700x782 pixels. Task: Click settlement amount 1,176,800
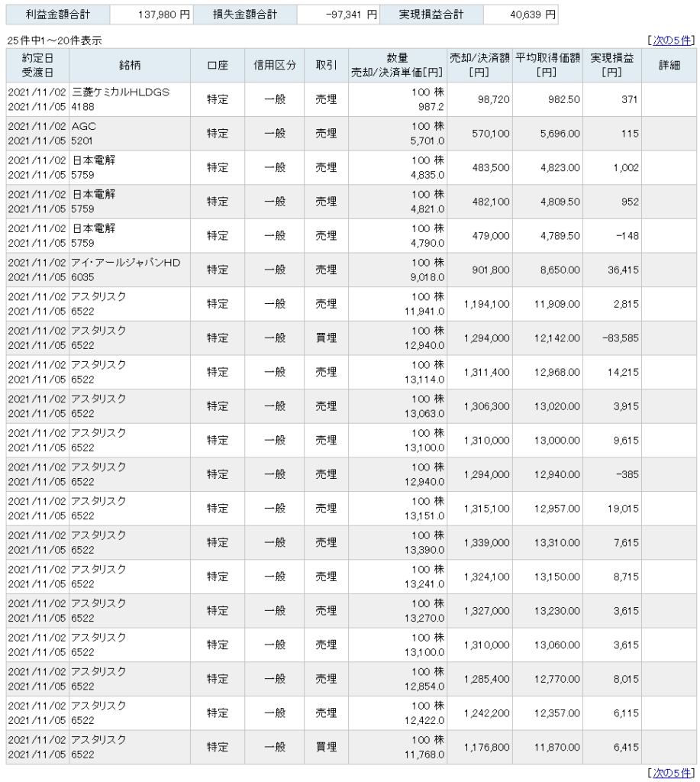[486, 747]
